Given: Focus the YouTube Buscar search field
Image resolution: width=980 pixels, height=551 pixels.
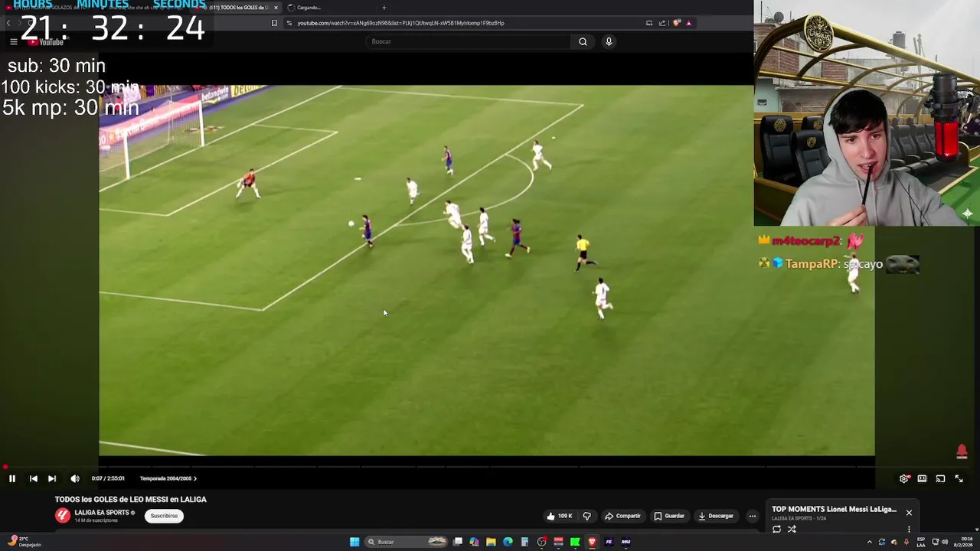Looking at the screenshot, I should coord(467,41).
